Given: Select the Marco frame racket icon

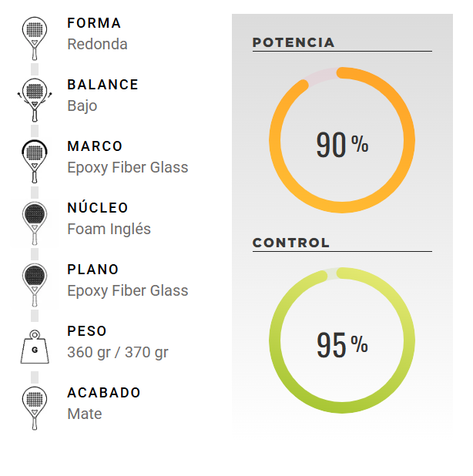Looking at the screenshot, I should (x=35, y=162).
